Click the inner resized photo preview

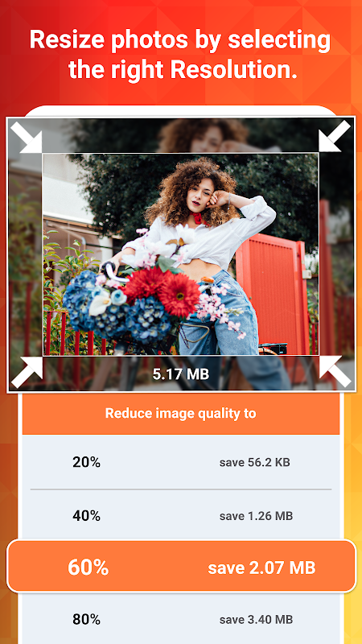180,254
